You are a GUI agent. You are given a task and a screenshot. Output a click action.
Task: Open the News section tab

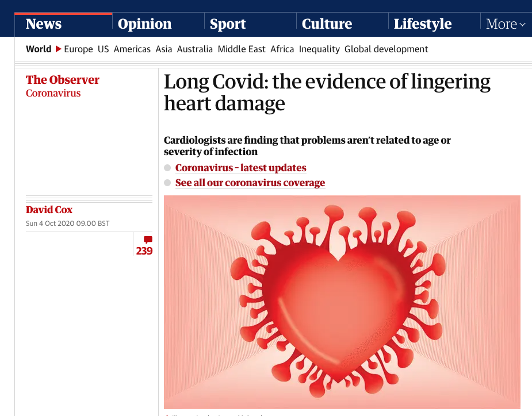click(44, 24)
